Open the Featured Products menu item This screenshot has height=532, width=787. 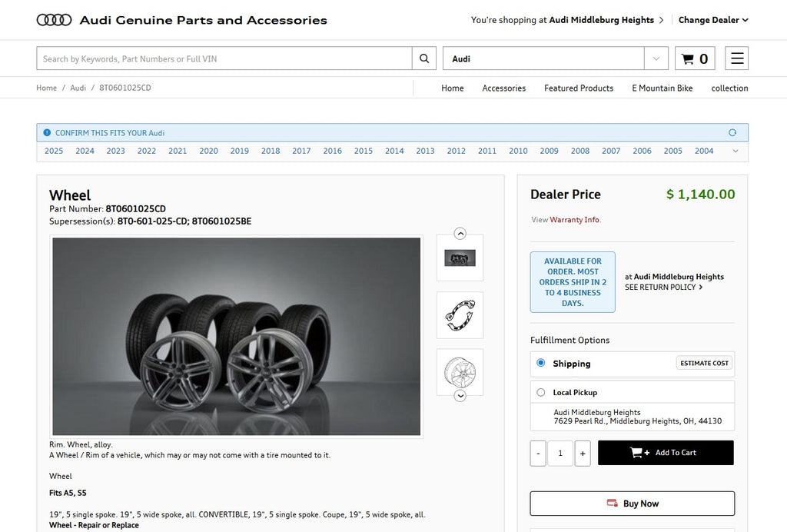coord(579,88)
